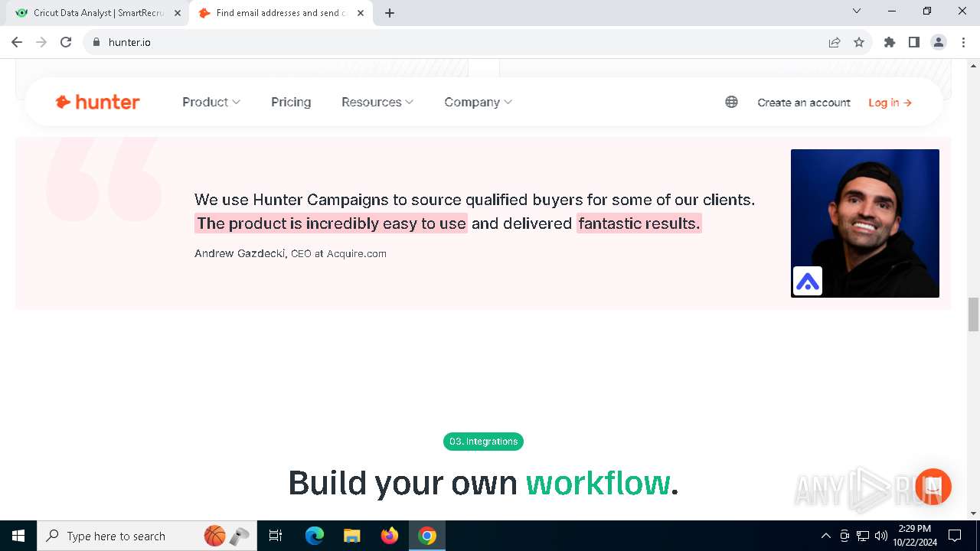Click highlighted text 'The product is incredibly easy to use'

coord(332,223)
